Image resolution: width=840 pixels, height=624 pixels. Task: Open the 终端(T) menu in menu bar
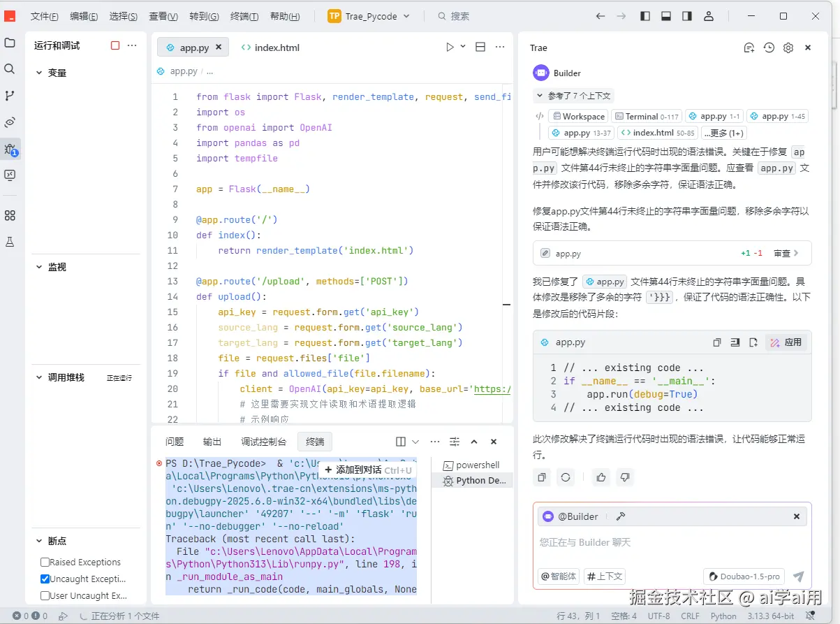point(244,16)
